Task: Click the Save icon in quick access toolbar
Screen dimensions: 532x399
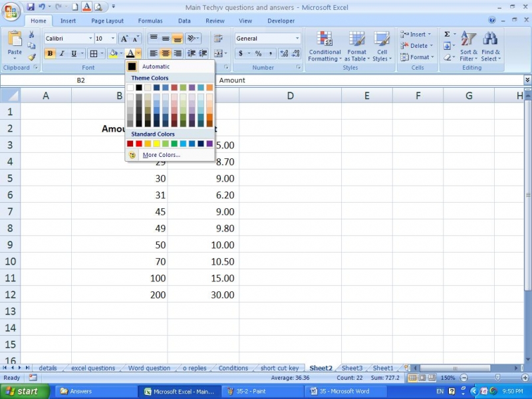Action: tap(30, 7)
